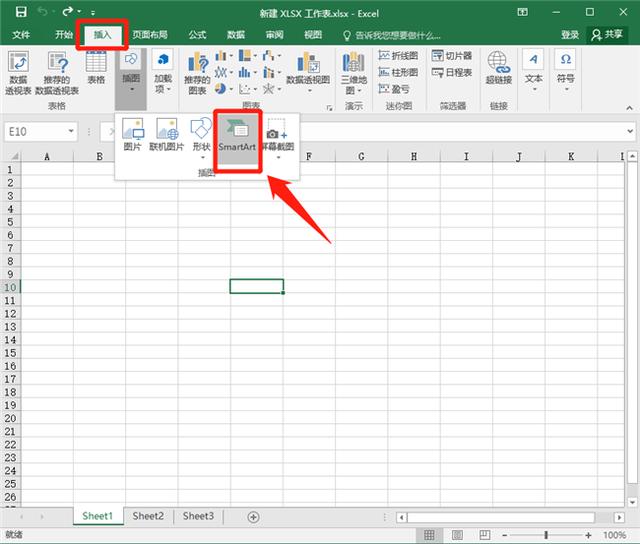Select the 插入 ribbon tab

coord(102,35)
